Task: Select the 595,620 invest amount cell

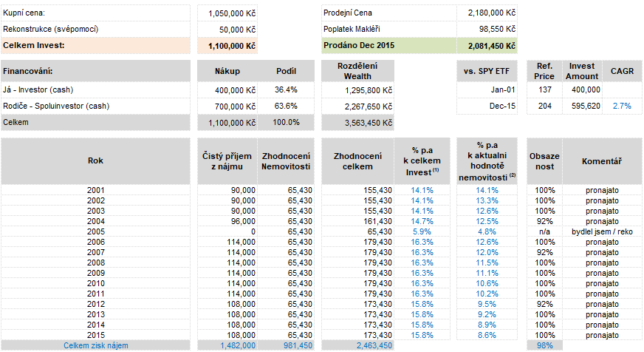Action: [582, 106]
